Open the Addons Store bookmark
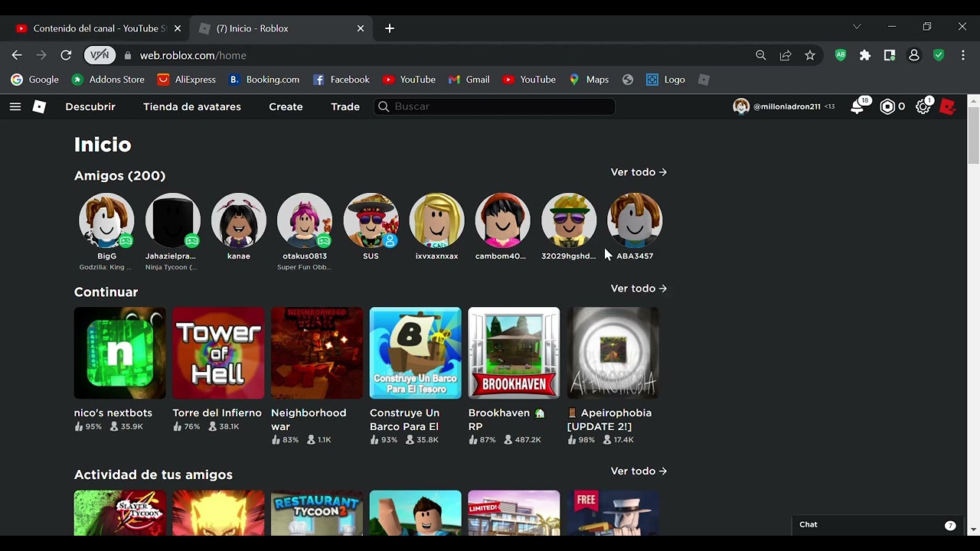Image resolution: width=980 pixels, height=551 pixels. coord(108,80)
